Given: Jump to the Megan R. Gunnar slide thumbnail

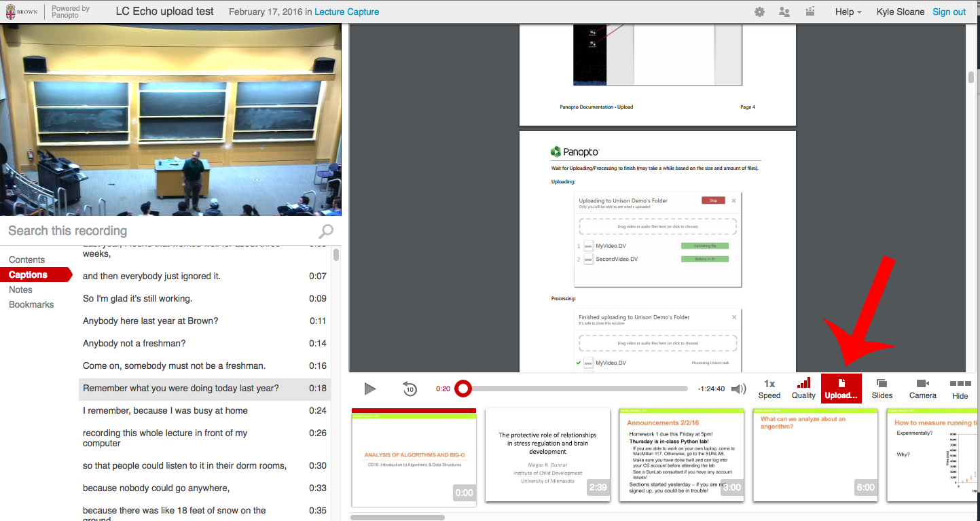Looking at the screenshot, I should pos(547,455).
